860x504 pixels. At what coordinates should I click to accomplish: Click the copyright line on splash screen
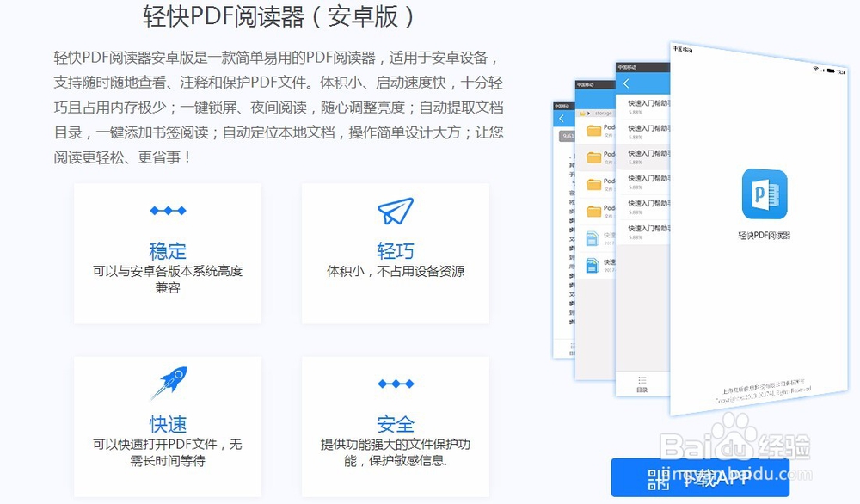pyautogui.click(x=762, y=396)
